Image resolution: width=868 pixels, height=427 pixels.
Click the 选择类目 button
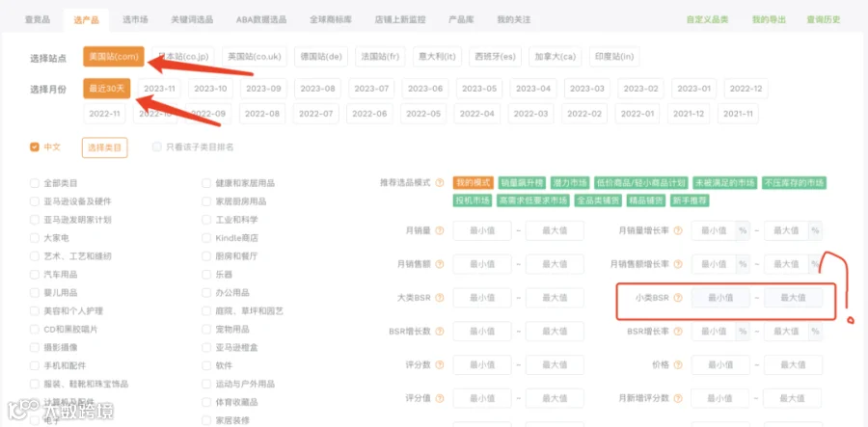(104, 147)
